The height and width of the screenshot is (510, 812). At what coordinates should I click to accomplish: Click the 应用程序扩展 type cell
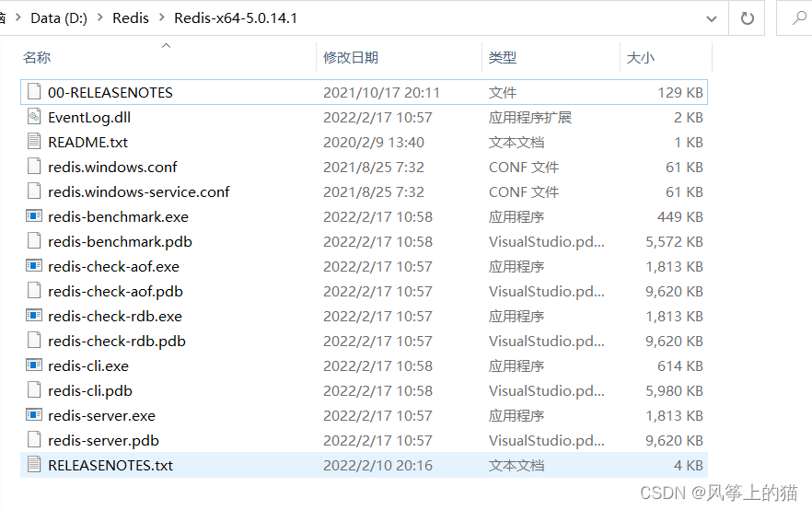(x=529, y=118)
